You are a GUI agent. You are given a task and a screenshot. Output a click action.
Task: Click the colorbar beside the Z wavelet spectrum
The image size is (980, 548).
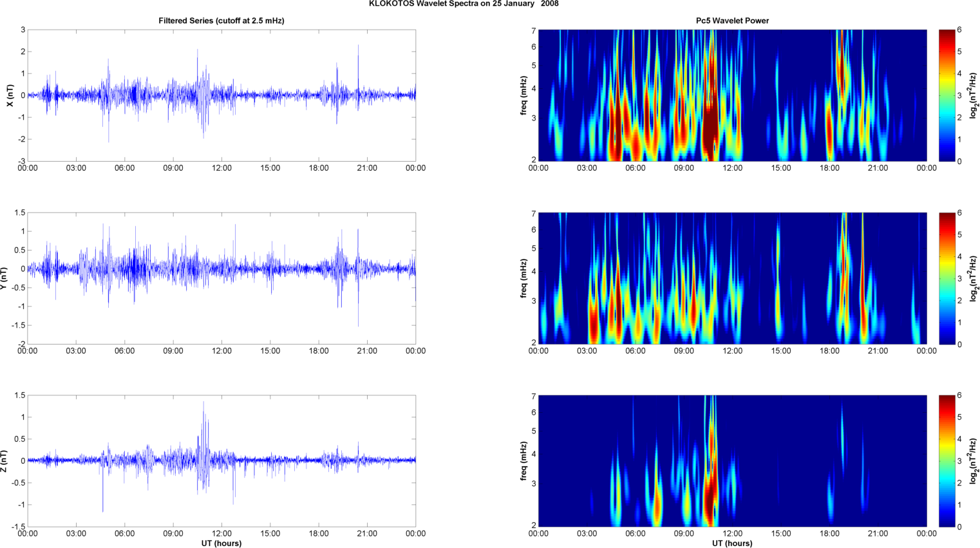click(x=947, y=461)
